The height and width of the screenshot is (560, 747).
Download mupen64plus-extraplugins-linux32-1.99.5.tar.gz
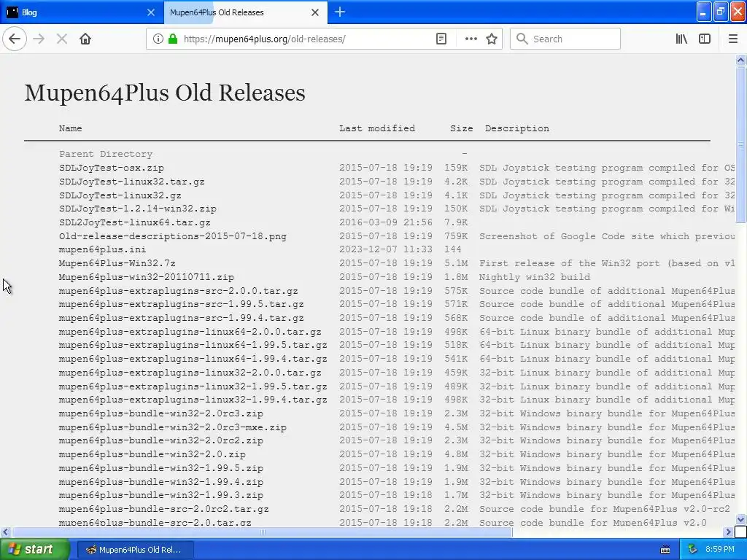click(193, 386)
